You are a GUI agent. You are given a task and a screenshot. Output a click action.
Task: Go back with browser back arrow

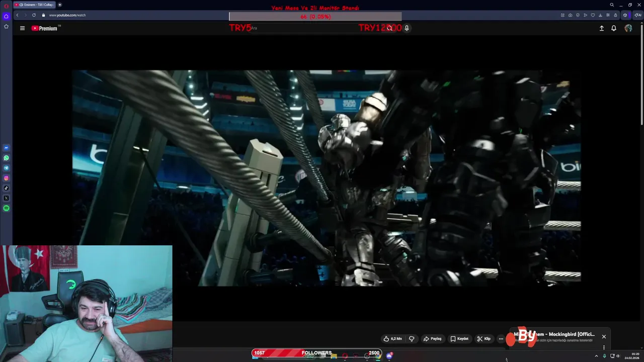coord(17,15)
